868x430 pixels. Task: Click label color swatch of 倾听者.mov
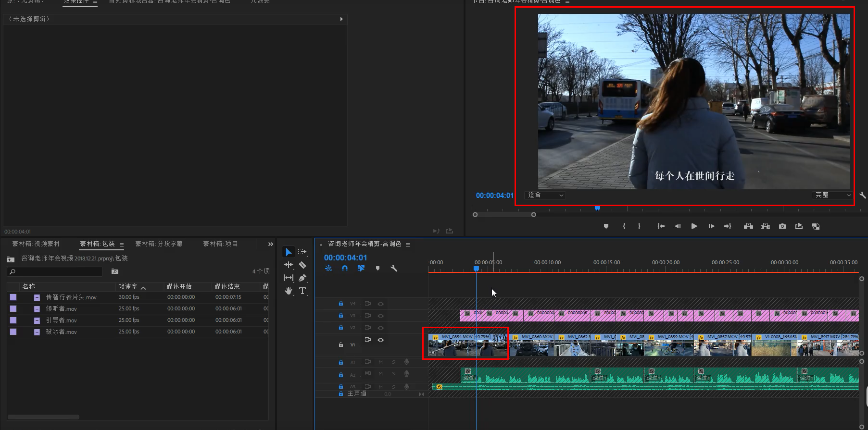[x=13, y=309]
